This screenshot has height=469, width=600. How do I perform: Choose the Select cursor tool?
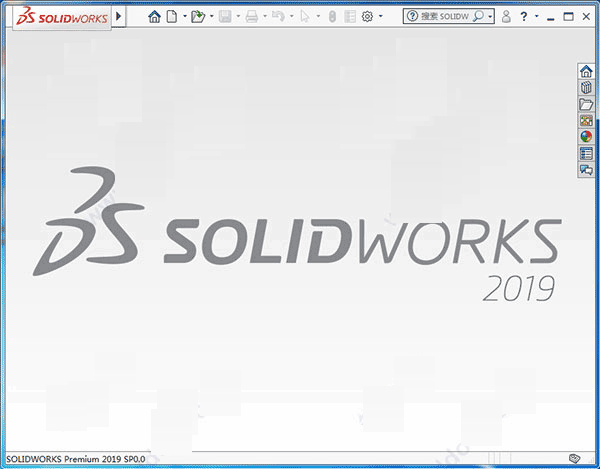[x=305, y=16]
